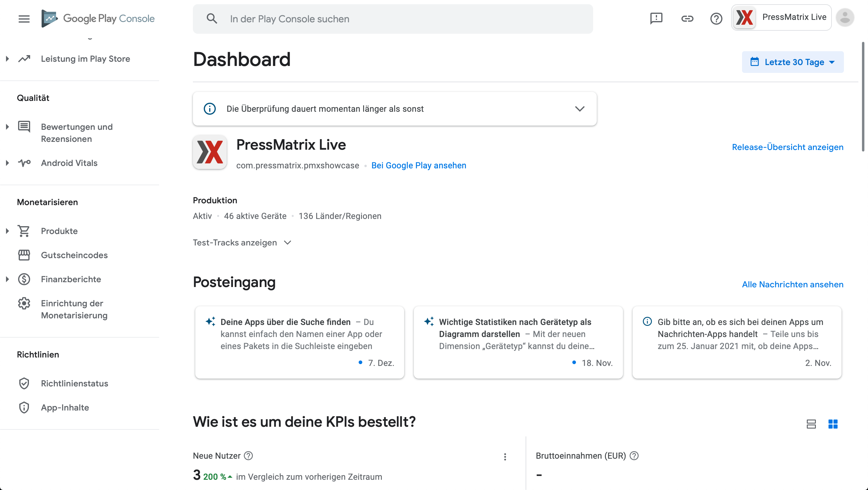Open Leistung im Play Store menu item
868x490 pixels.
86,59
